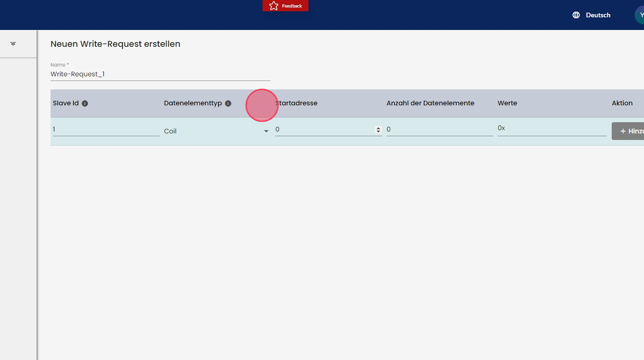Click into the Startadresse number field

pos(324,130)
